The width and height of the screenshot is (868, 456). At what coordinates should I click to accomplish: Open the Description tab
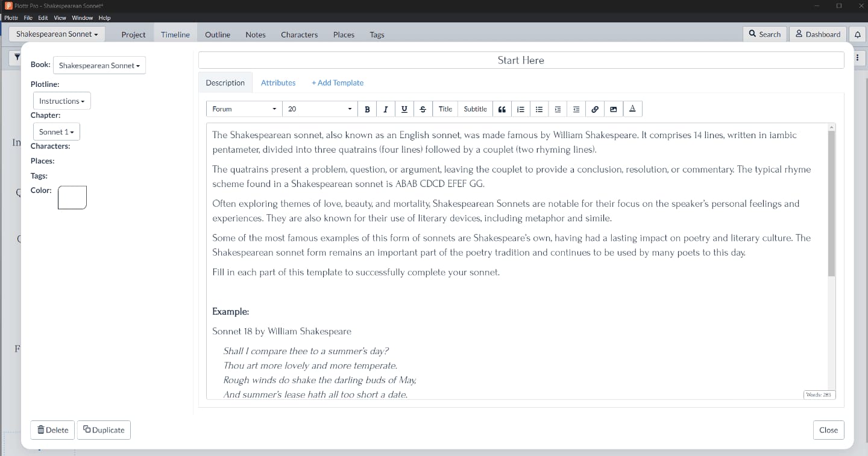[225, 83]
